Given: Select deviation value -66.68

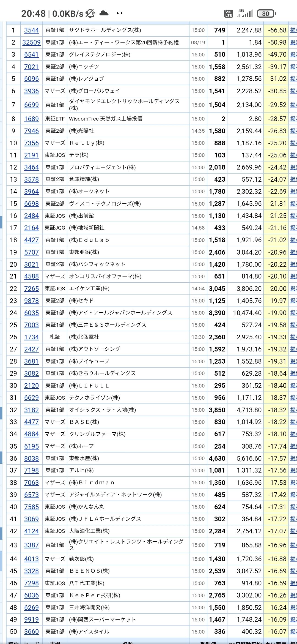Looking at the screenshot, I should [x=277, y=30].
